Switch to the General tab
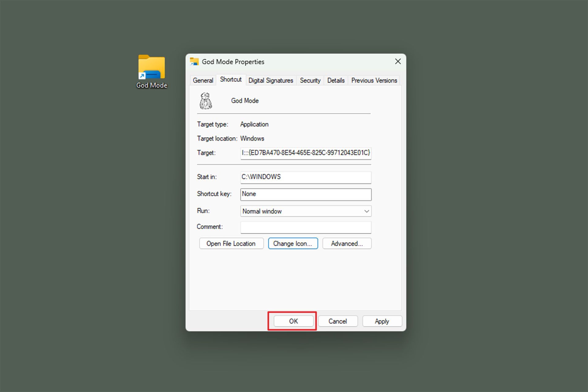This screenshot has width=588, height=392. point(203,80)
